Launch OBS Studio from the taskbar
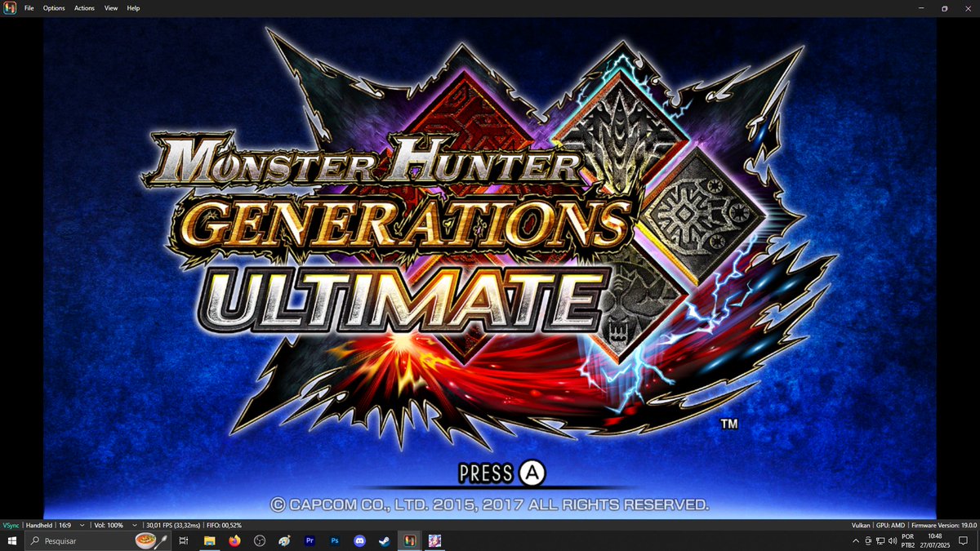The width and height of the screenshot is (980, 551). pyautogui.click(x=260, y=540)
